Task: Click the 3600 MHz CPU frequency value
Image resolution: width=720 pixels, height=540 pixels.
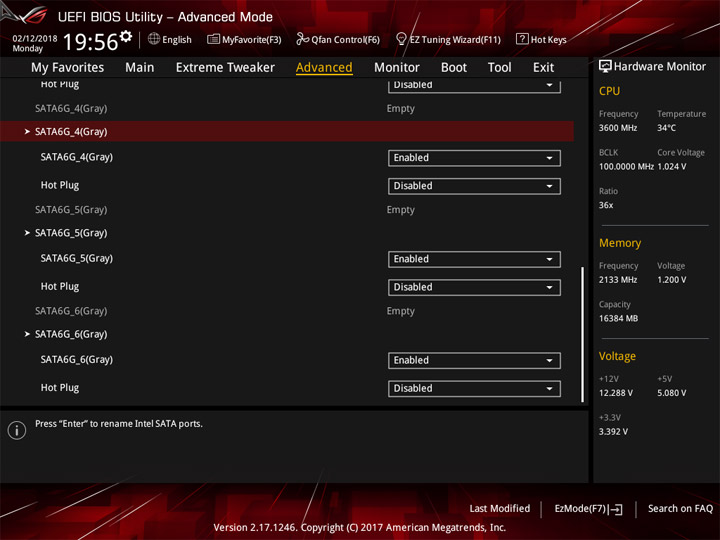Action: 618,128
